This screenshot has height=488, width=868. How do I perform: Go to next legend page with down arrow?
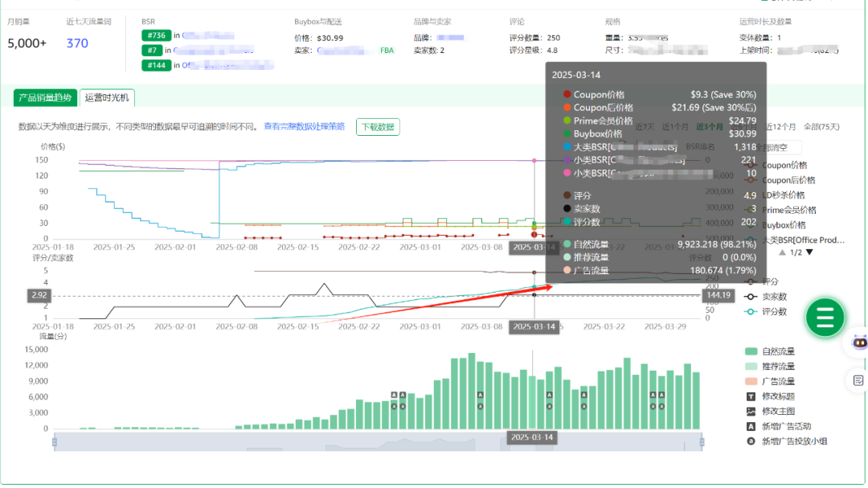(x=809, y=252)
